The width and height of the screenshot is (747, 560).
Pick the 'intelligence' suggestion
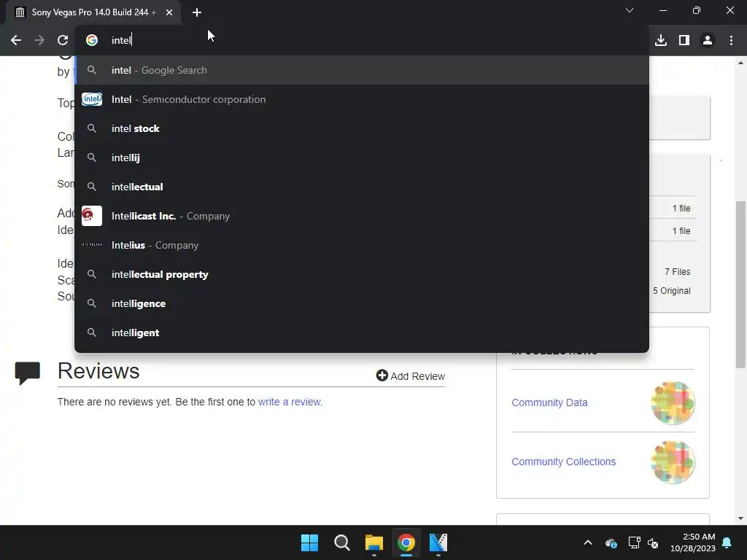362,303
